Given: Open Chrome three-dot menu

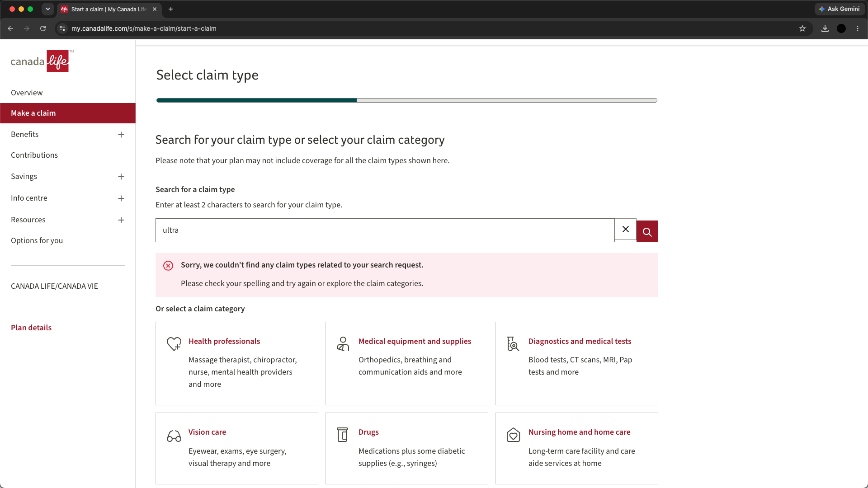Looking at the screenshot, I should pyautogui.click(x=858, y=28).
